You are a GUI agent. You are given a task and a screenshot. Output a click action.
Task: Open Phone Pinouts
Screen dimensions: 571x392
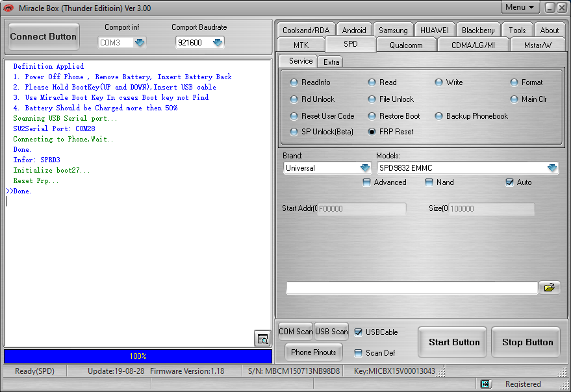point(314,352)
